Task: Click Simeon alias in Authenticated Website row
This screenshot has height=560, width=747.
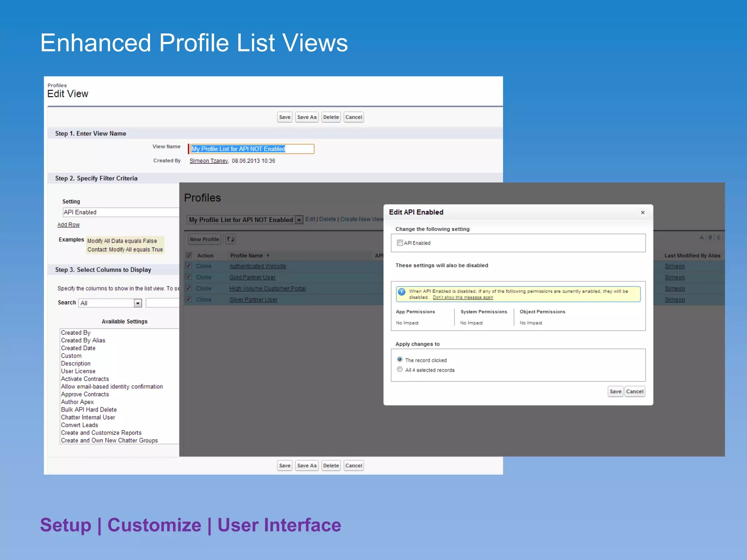Action: [675, 266]
